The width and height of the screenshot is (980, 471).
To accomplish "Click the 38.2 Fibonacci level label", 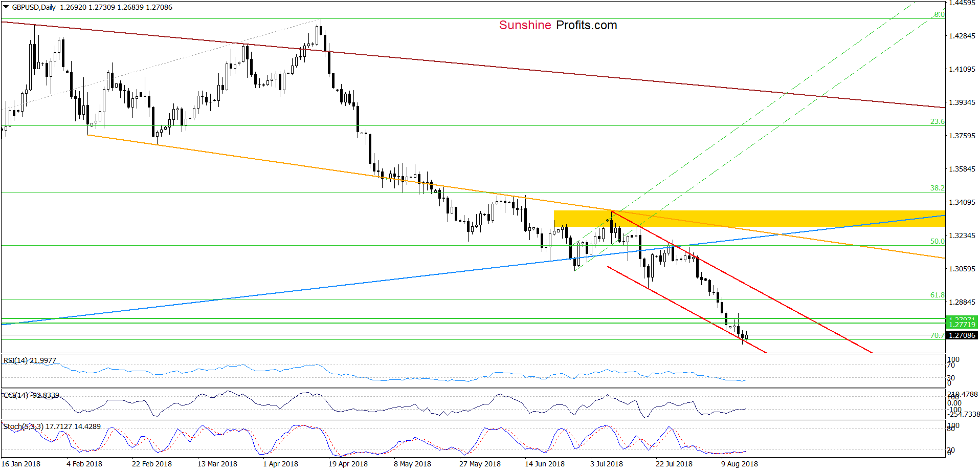I will click(937, 188).
